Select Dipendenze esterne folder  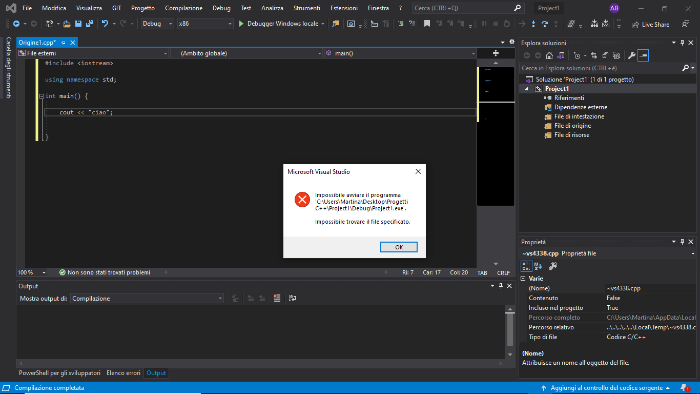point(580,107)
